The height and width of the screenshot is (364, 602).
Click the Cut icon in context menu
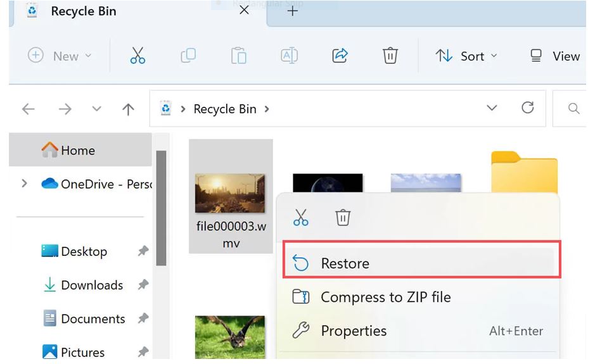[x=301, y=218]
